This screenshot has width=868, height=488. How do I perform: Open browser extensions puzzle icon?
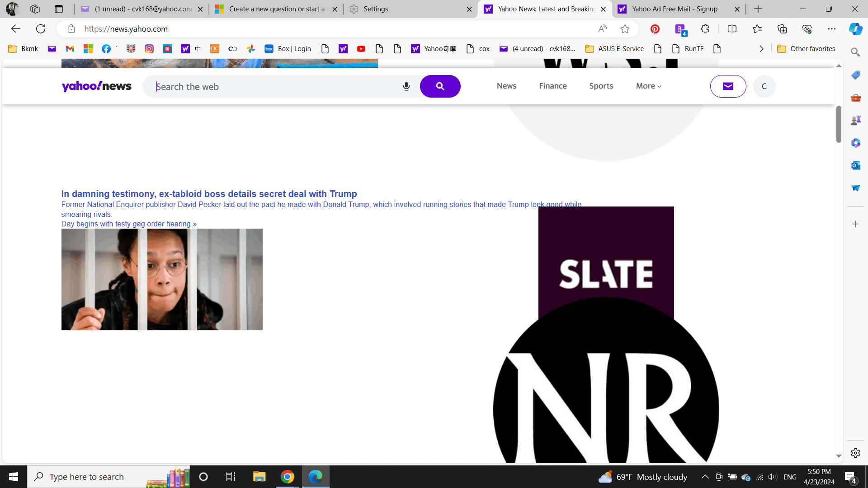(705, 29)
